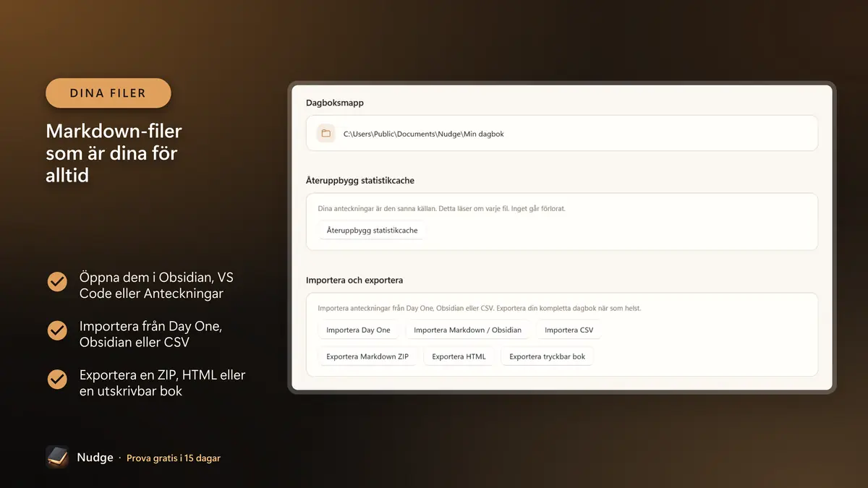Click the Importera Day One button
This screenshot has width=868, height=488.
pyautogui.click(x=358, y=330)
